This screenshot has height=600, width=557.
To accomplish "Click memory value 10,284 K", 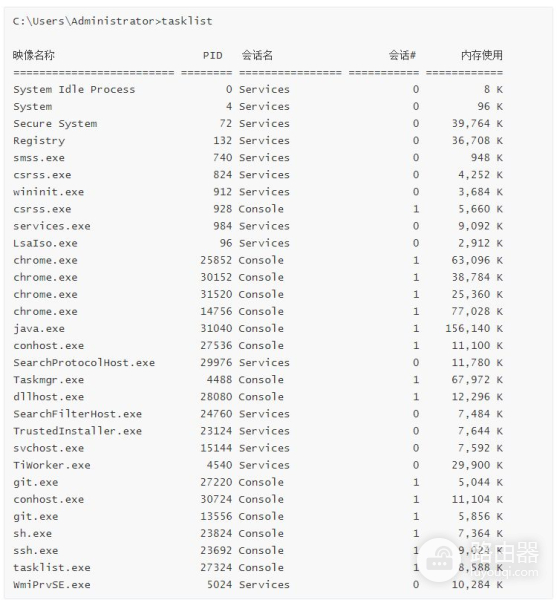I will (x=477, y=585).
